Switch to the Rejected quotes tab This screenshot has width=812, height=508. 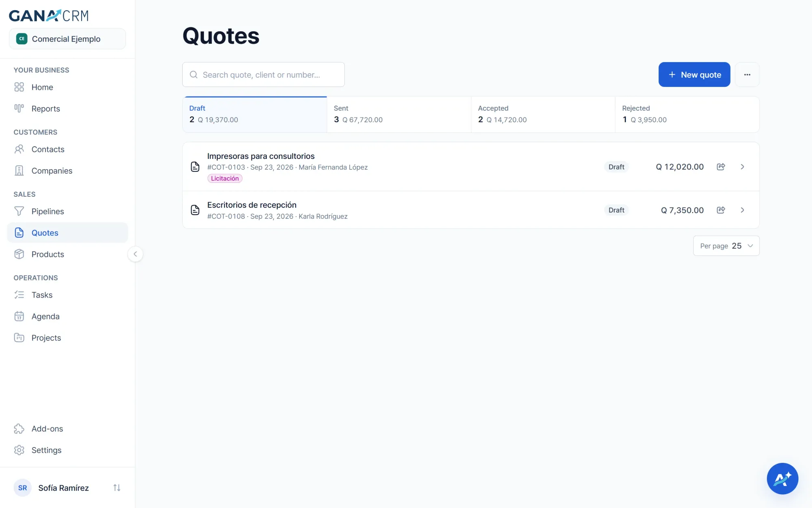[x=687, y=114]
